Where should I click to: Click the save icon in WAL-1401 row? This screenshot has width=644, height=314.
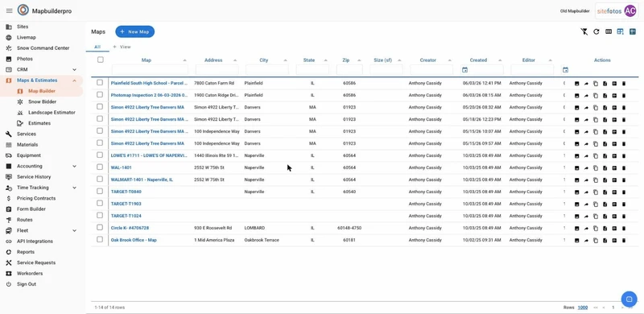click(x=576, y=168)
